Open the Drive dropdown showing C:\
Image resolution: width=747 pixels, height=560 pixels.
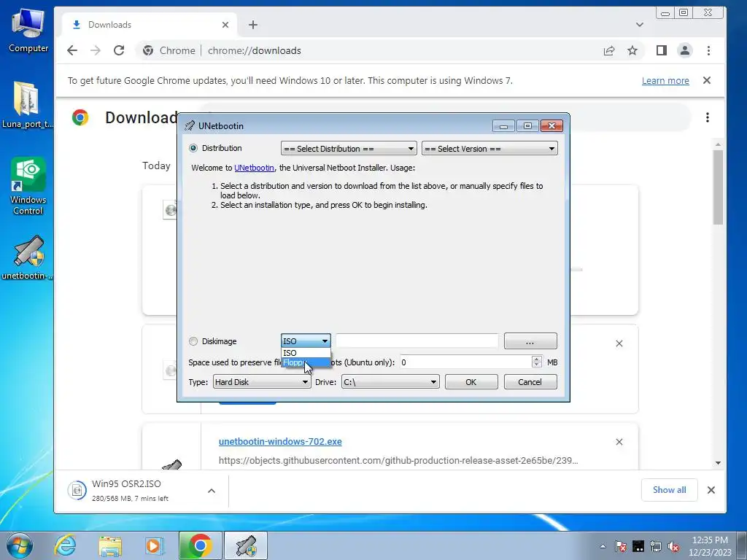pyautogui.click(x=390, y=382)
